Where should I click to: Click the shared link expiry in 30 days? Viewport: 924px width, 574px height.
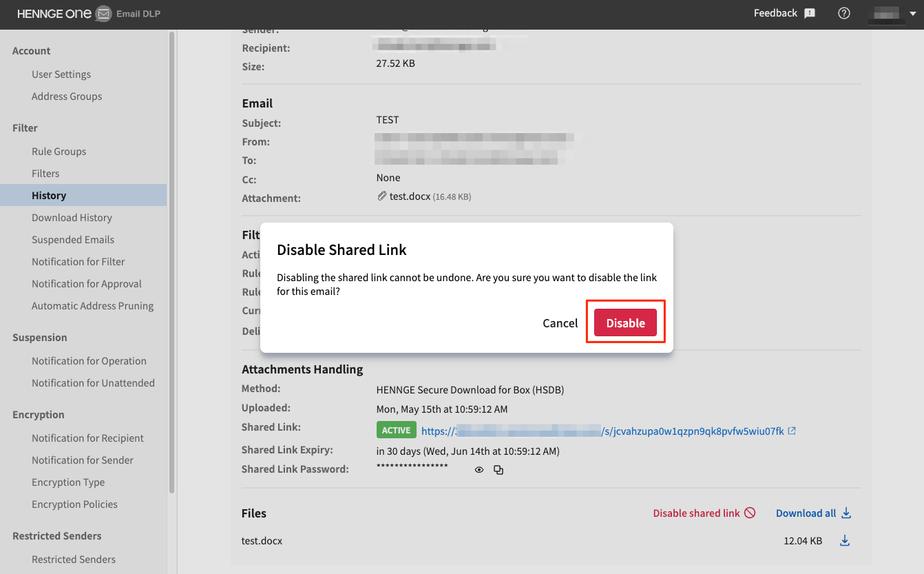coord(468,452)
